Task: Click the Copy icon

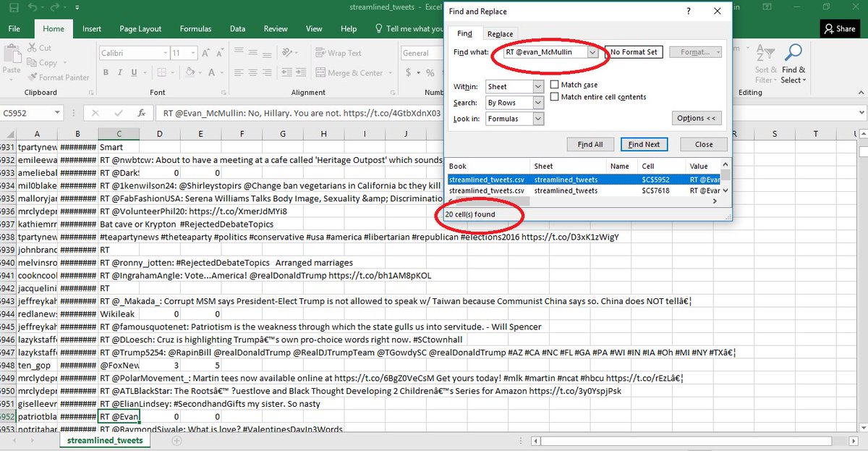Action: [x=32, y=63]
